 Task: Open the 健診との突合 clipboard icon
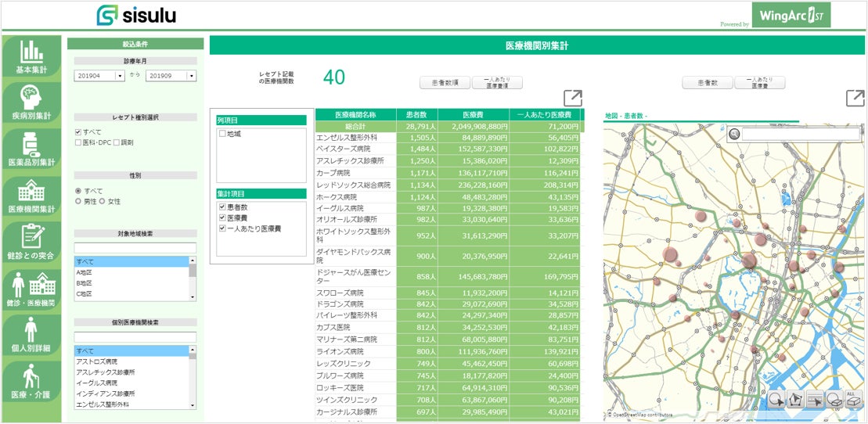click(31, 237)
